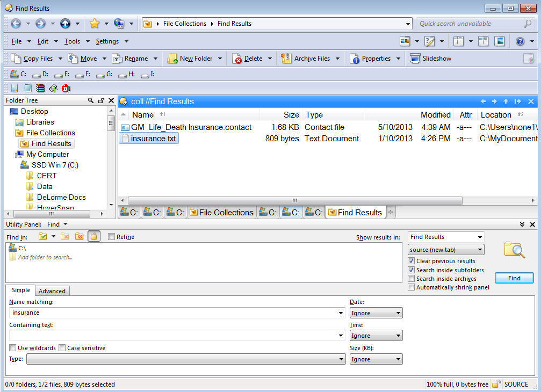Open drive I: from the drive bar
This screenshot has width=541, height=392.
pos(148,74)
